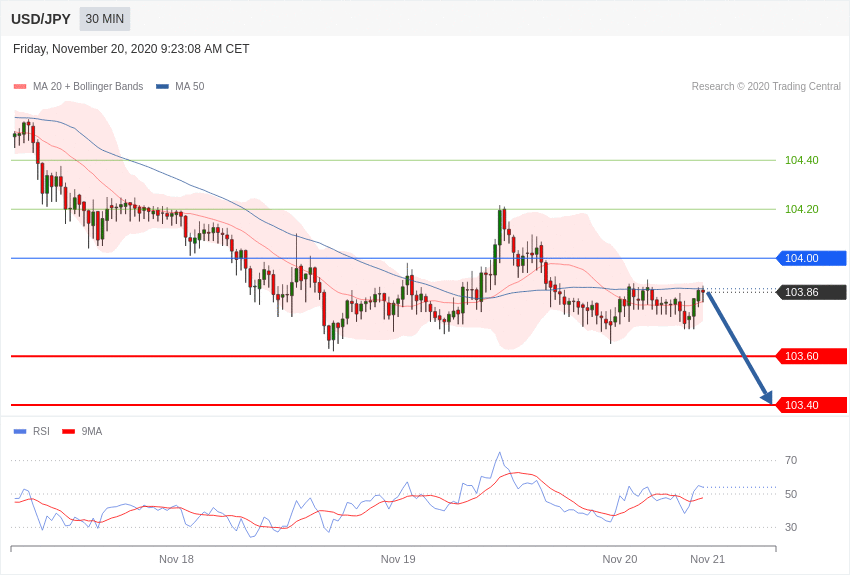Viewport: 850px width, 576px height.
Task: Click the 104.20 resistance level label
Action: tap(802, 209)
